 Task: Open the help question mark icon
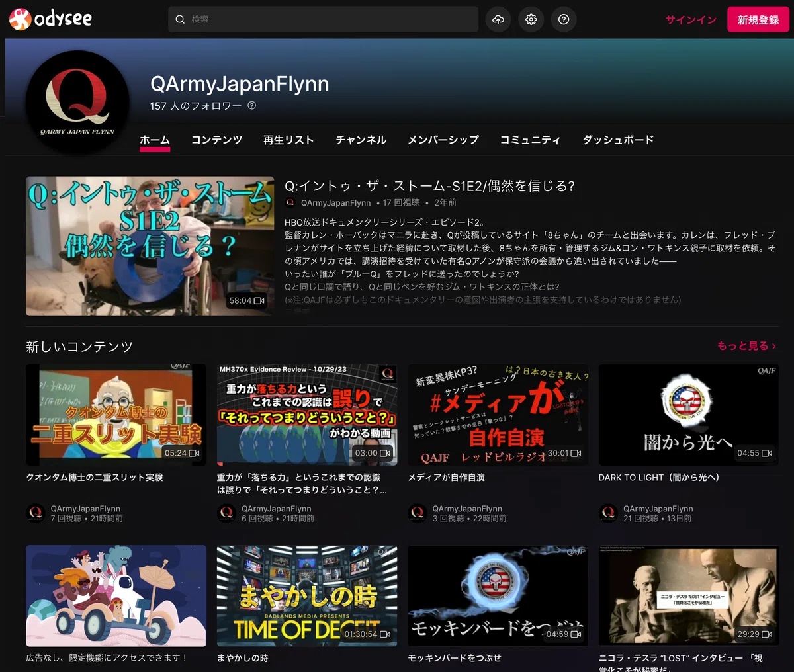564,20
